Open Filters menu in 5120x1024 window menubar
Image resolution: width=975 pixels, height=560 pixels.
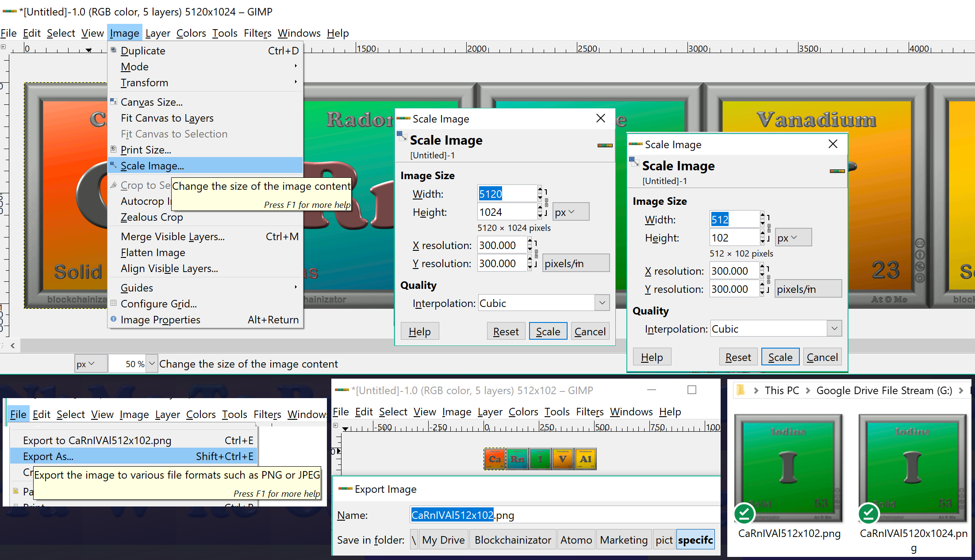(257, 33)
